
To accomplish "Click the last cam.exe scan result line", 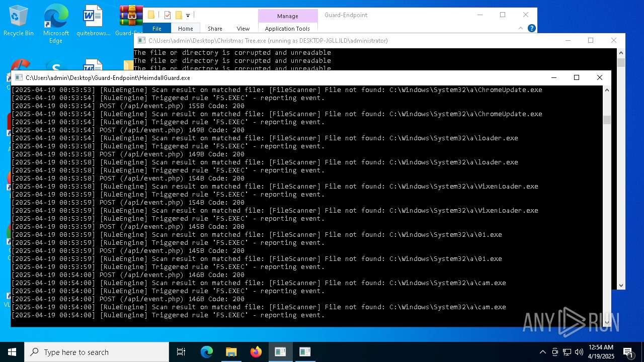I will (259, 307).
